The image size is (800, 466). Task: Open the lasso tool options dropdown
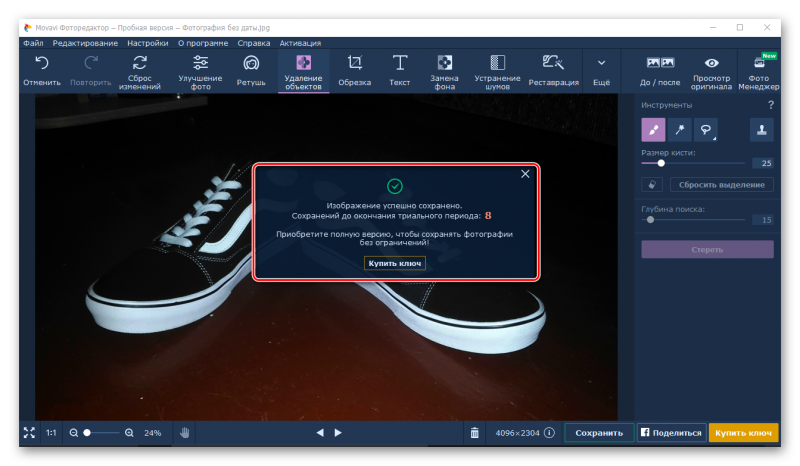click(707, 129)
